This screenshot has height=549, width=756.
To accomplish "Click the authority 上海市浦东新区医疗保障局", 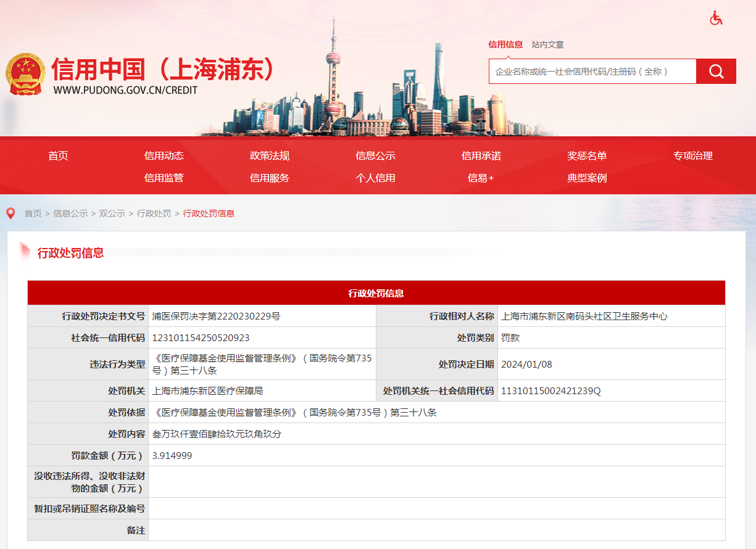I will (x=208, y=391).
